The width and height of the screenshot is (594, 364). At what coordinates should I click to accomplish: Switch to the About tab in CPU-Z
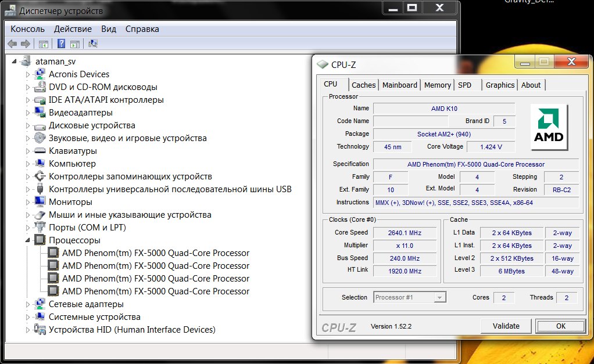(x=531, y=85)
